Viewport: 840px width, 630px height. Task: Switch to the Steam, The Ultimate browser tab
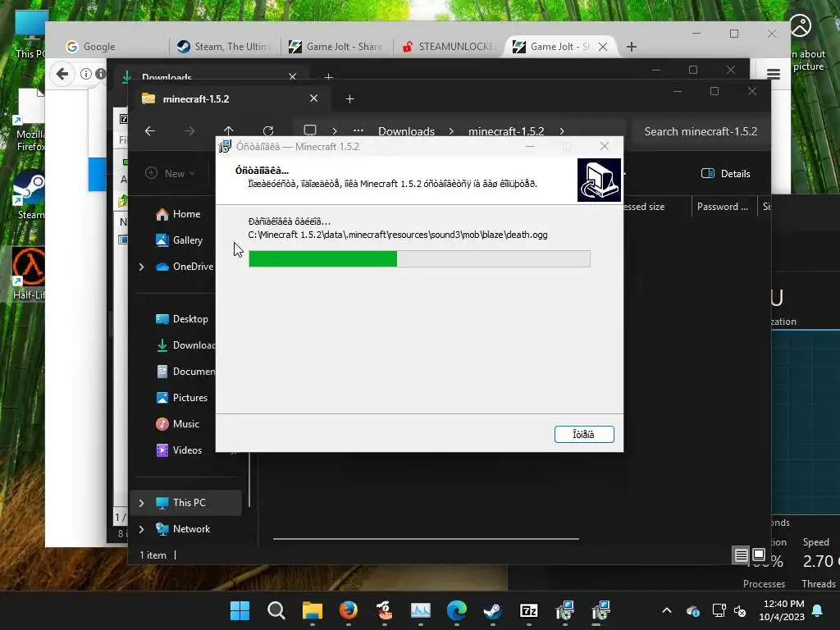point(224,47)
